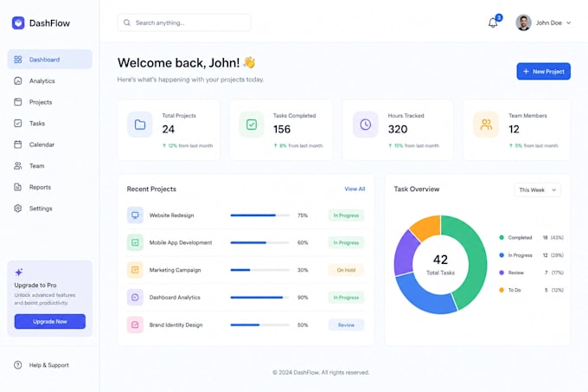This screenshot has height=392, width=588.
Task: Click the Search anything input field
Action: tap(184, 22)
